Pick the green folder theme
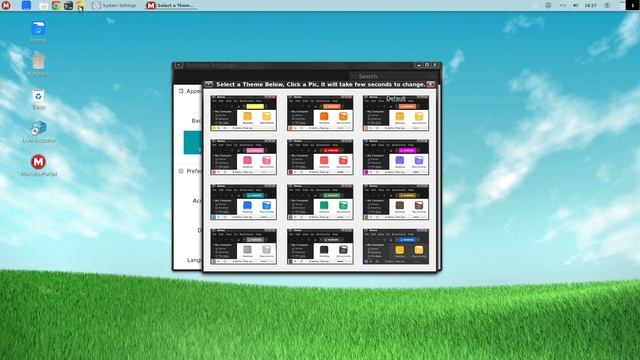The image size is (640, 360). [x=320, y=202]
